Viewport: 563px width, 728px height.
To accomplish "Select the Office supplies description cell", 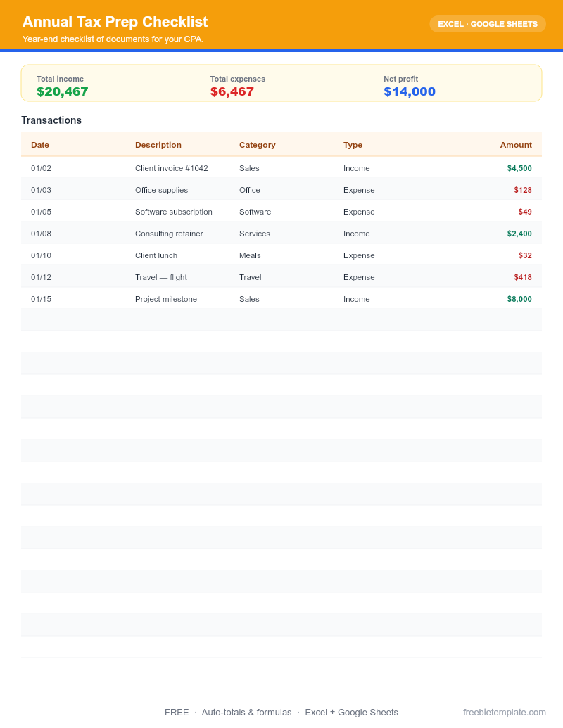I will click(161, 190).
